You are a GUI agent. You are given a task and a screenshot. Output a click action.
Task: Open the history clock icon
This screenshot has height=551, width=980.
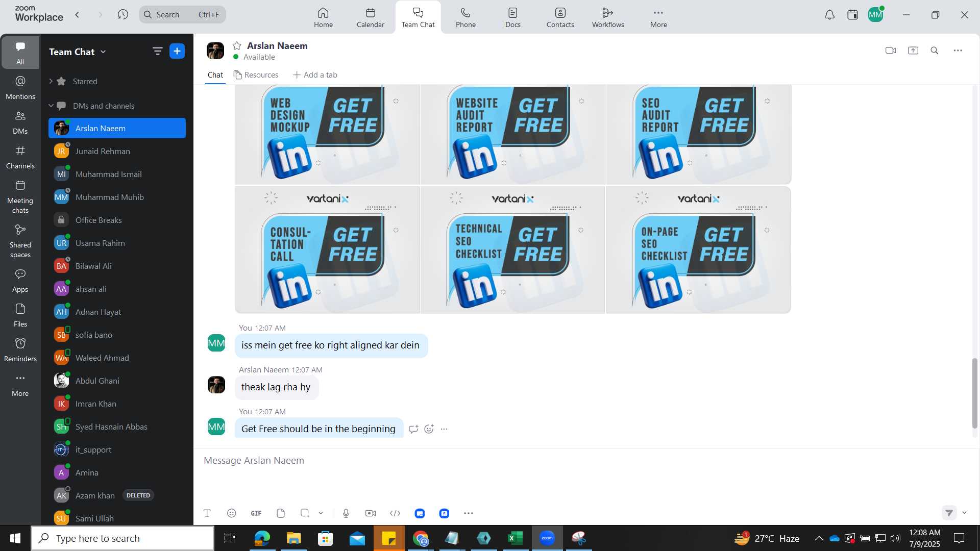pos(122,14)
